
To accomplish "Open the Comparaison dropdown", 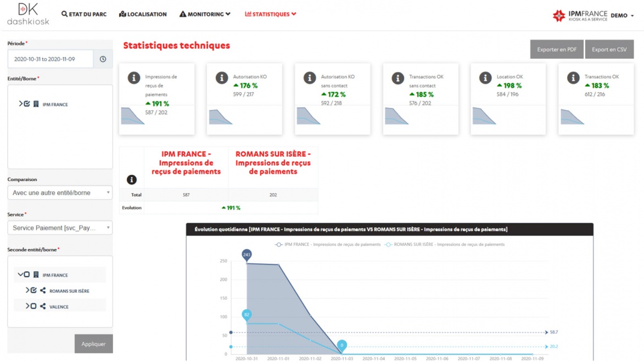I will click(60, 193).
